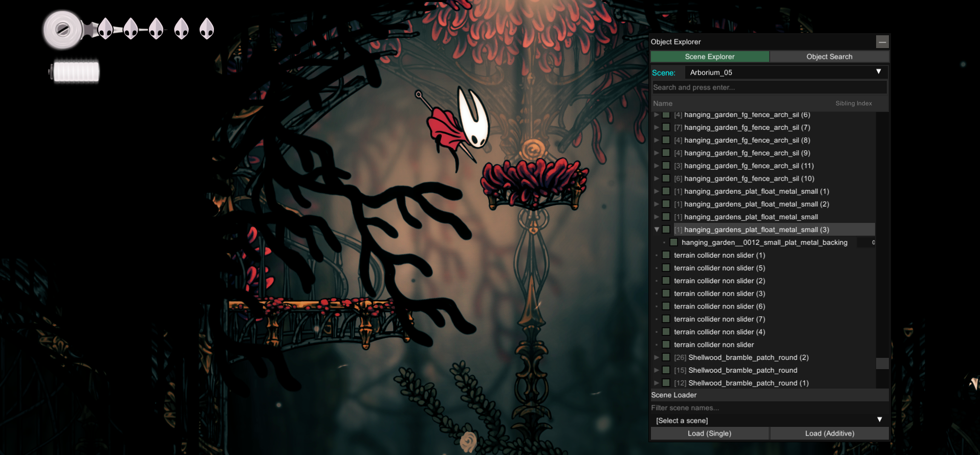This screenshot has height=455, width=980.
Task: Switch to the Object Search tab
Action: 829,57
